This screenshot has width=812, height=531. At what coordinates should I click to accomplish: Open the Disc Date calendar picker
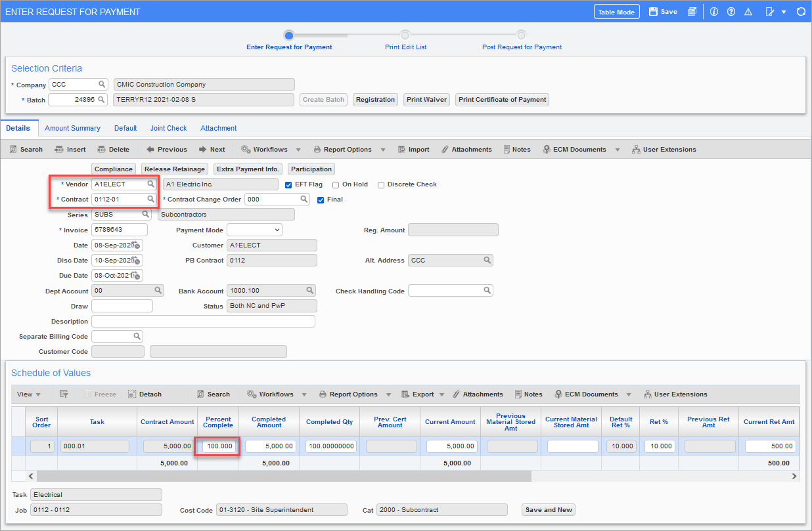coord(136,260)
